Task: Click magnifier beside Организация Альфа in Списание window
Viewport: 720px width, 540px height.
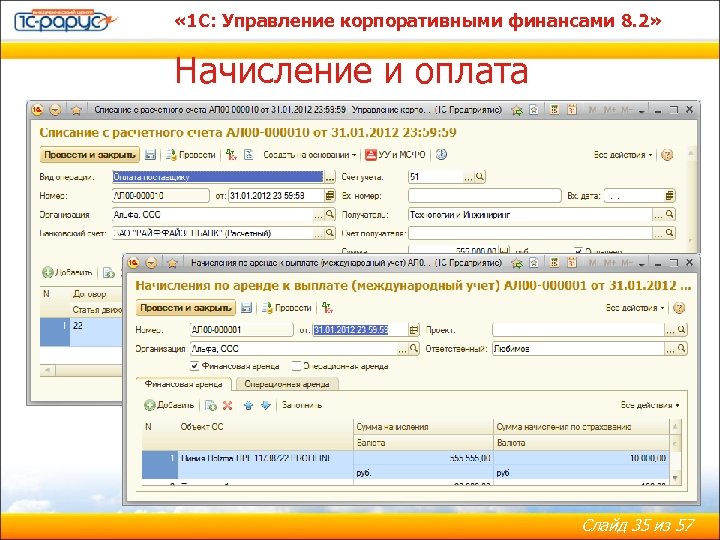Action: 330,214
